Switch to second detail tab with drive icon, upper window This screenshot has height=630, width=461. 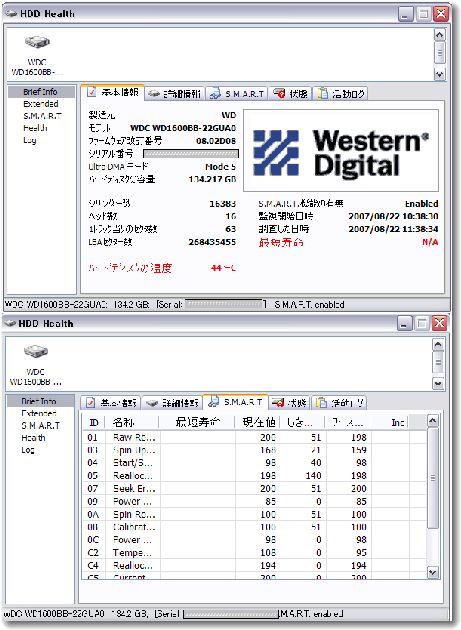(x=175, y=94)
